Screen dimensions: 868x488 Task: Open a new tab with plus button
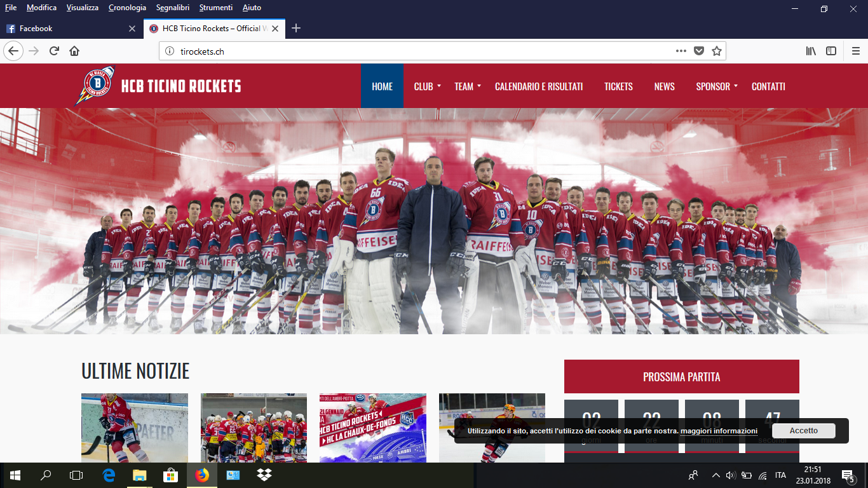click(x=296, y=28)
